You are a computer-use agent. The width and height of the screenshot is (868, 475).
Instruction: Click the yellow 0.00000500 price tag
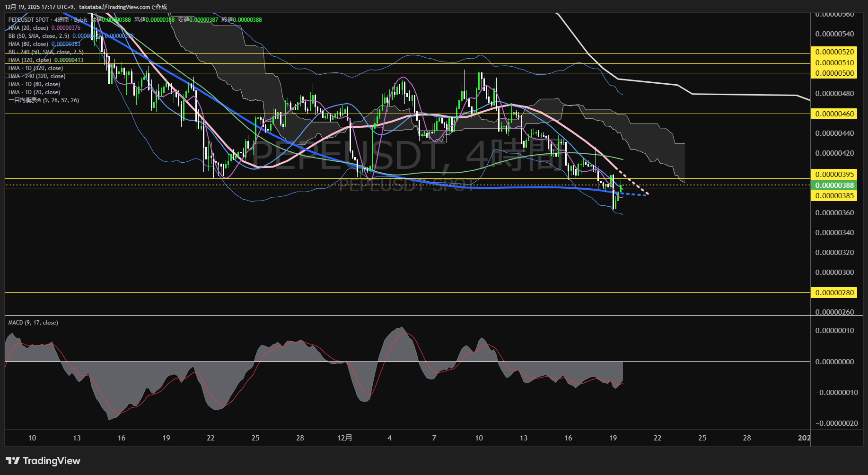(834, 73)
